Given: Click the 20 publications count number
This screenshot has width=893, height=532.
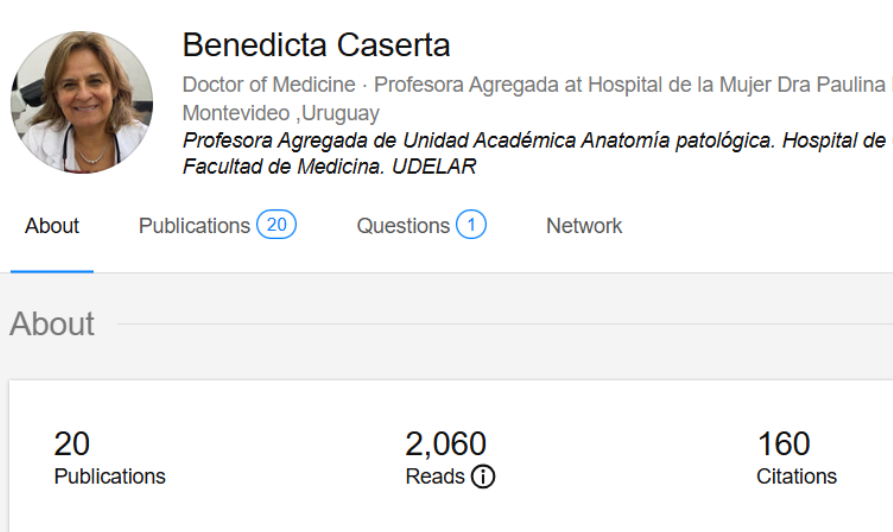Looking at the screenshot, I should (72, 443).
